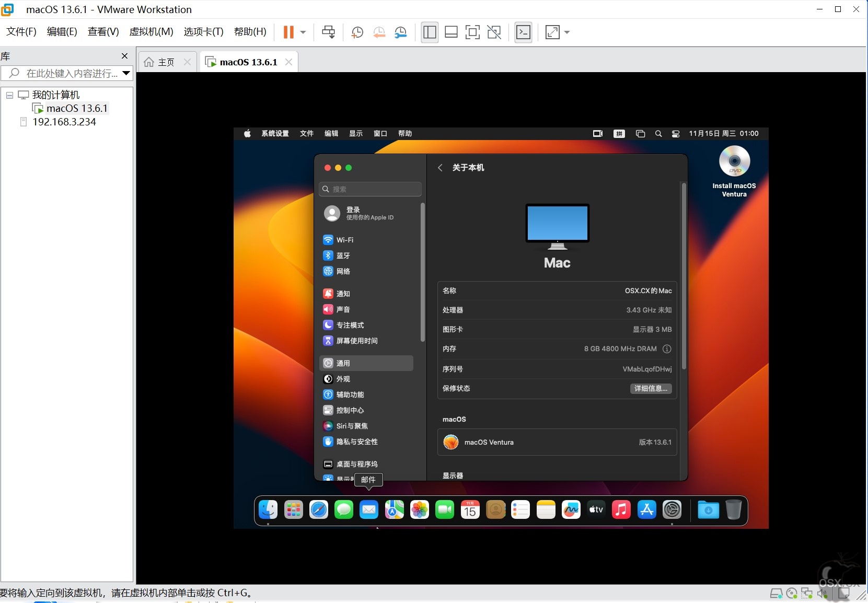The width and height of the screenshot is (868, 603).
Task: Open the console view toolbar icon
Action: point(523,32)
